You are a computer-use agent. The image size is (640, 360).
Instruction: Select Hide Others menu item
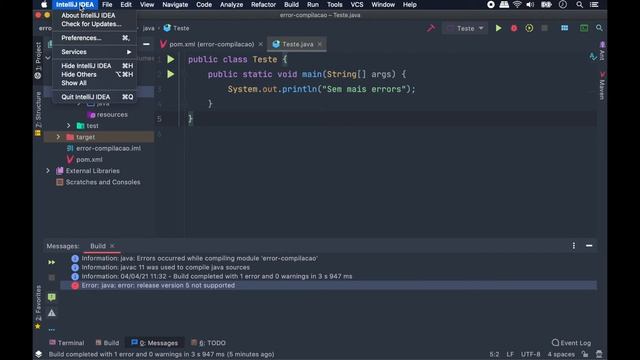pyautogui.click(x=95, y=74)
